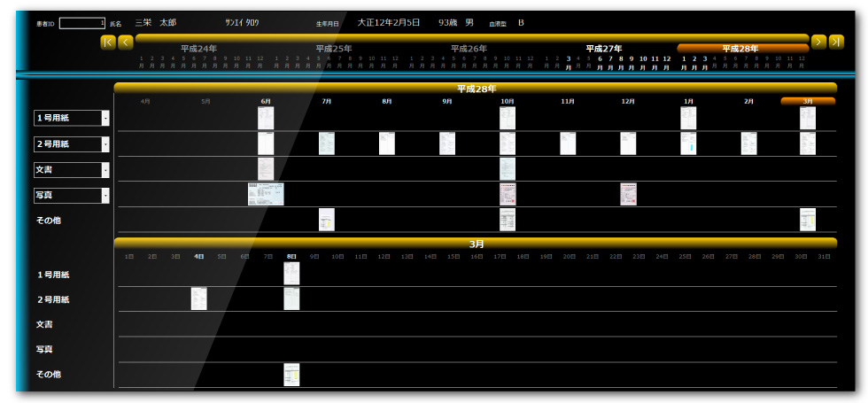Open 2号用紙 document thumbnail on 4日
The width and height of the screenshot is (868, 403).
(x=198, y=298)
